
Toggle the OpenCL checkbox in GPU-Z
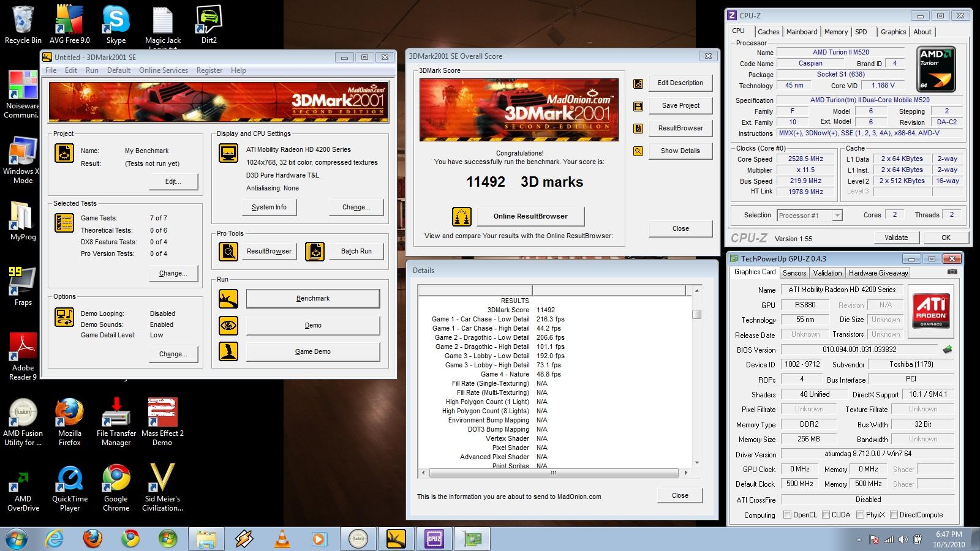coord(787,515)
